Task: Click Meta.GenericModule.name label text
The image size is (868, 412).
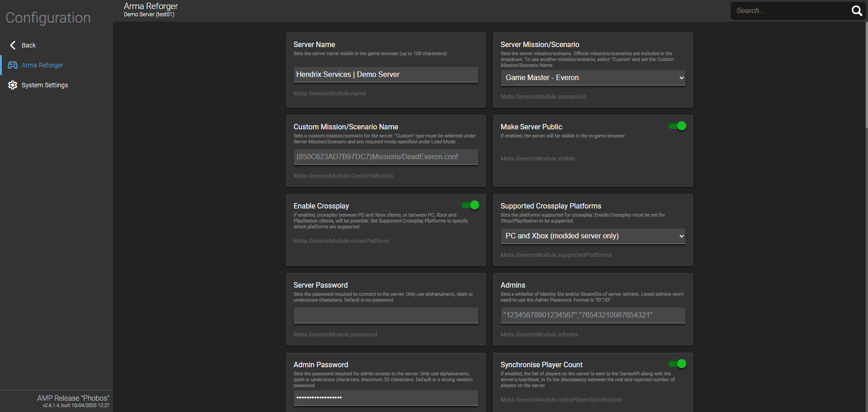Action: point(330,94)
